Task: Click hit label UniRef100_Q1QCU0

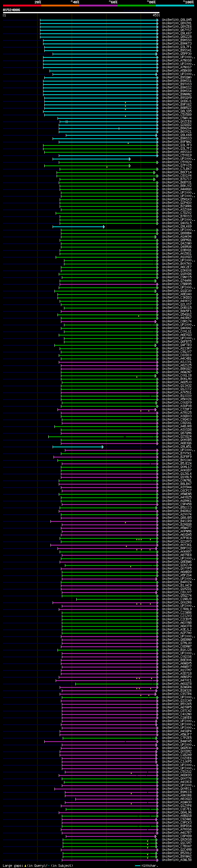Action: (177, 291)
